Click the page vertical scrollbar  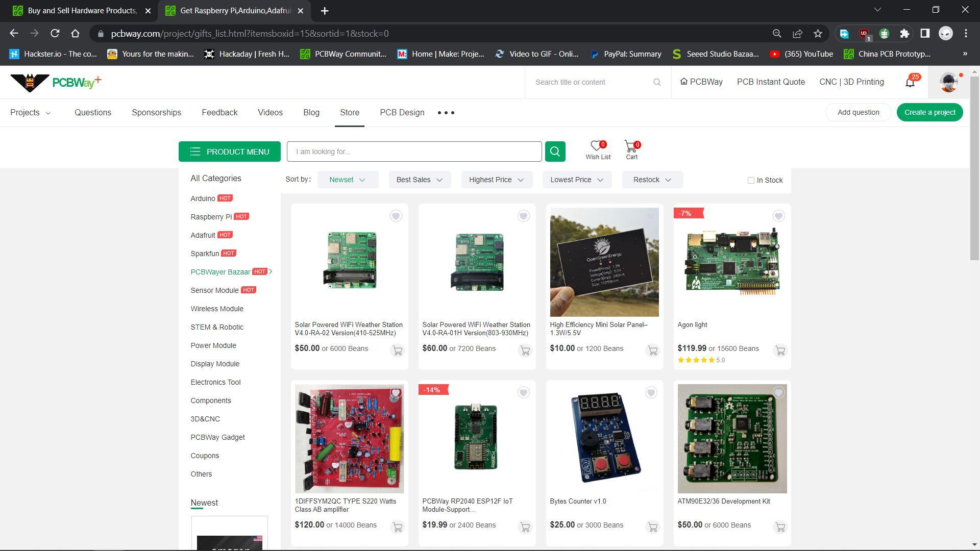974,168
